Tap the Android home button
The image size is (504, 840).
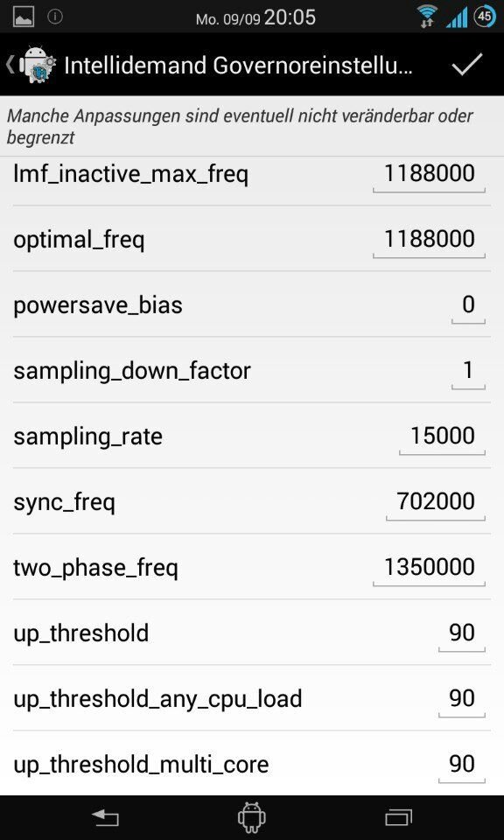click(252, 817)
